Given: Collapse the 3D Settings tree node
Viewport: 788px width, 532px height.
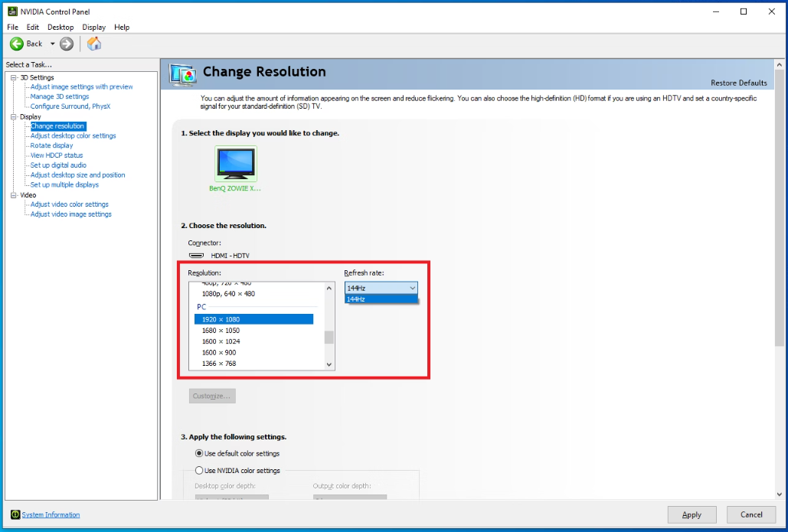Looking at the screenshot, I should [14, 77].
